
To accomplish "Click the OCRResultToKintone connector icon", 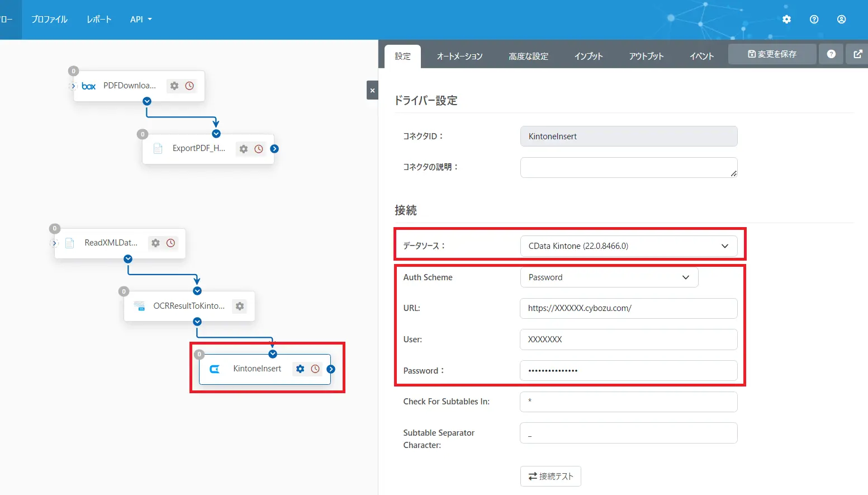I will click(139, 306).
